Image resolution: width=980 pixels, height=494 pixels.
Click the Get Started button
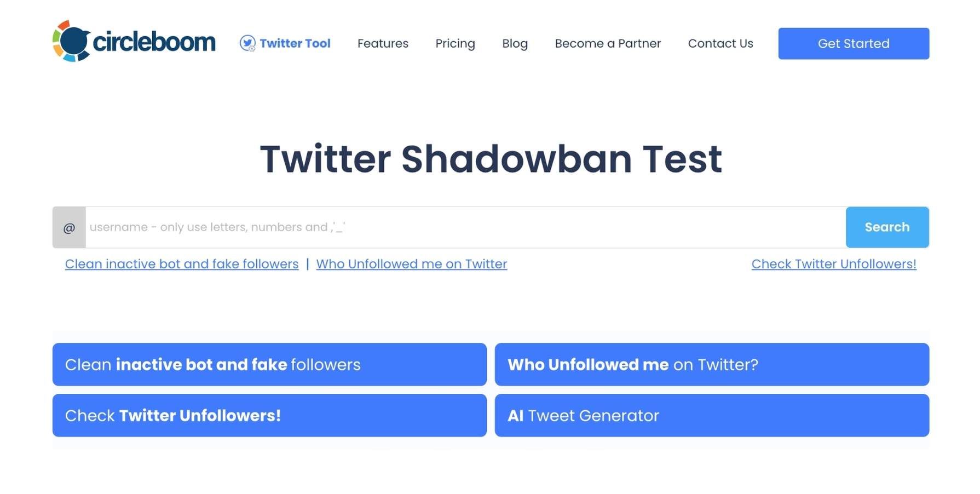(x=853, y=43)
